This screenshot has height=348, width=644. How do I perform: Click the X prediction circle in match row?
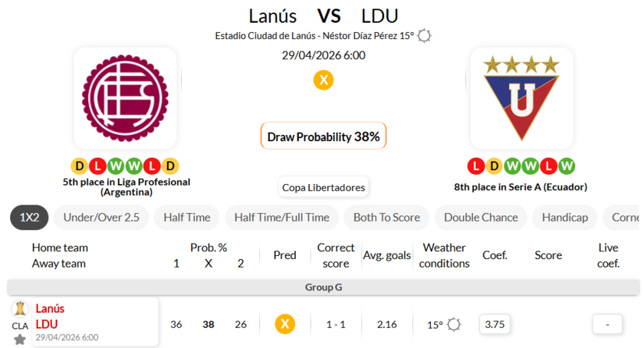pyautogui.click(x=284, y=324)
